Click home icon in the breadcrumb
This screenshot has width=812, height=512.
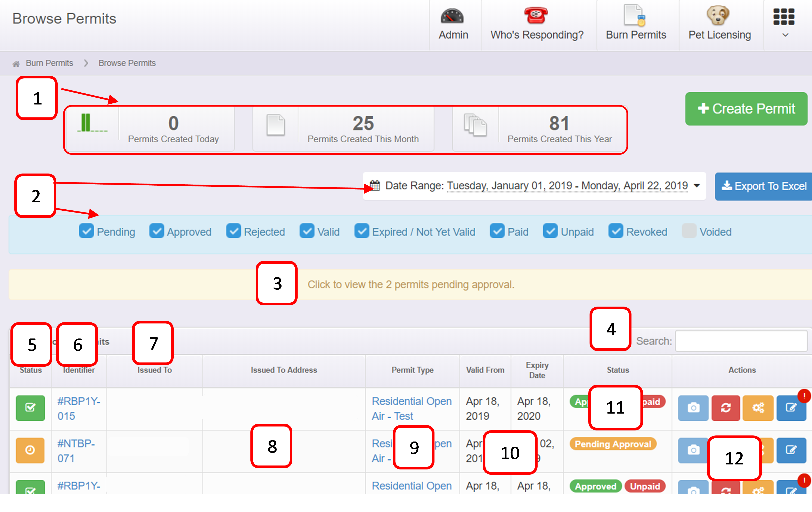click(x=16, y=64)
